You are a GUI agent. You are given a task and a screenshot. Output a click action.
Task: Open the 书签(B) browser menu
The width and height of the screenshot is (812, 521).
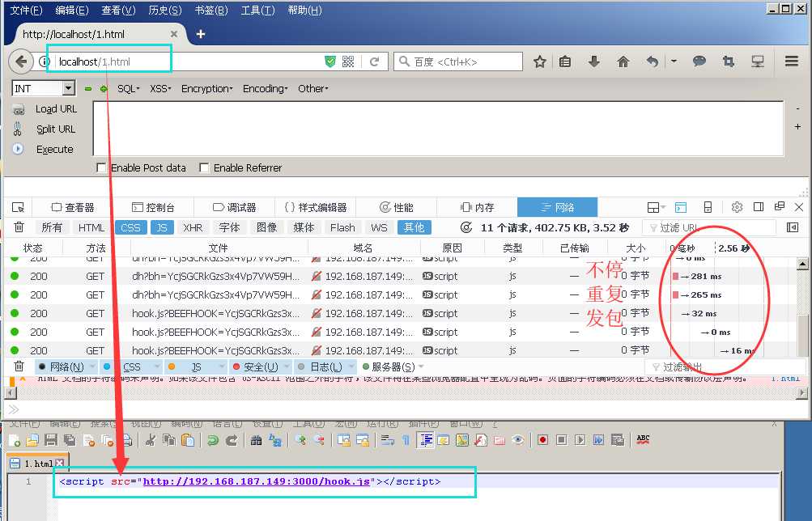[211, 11]
